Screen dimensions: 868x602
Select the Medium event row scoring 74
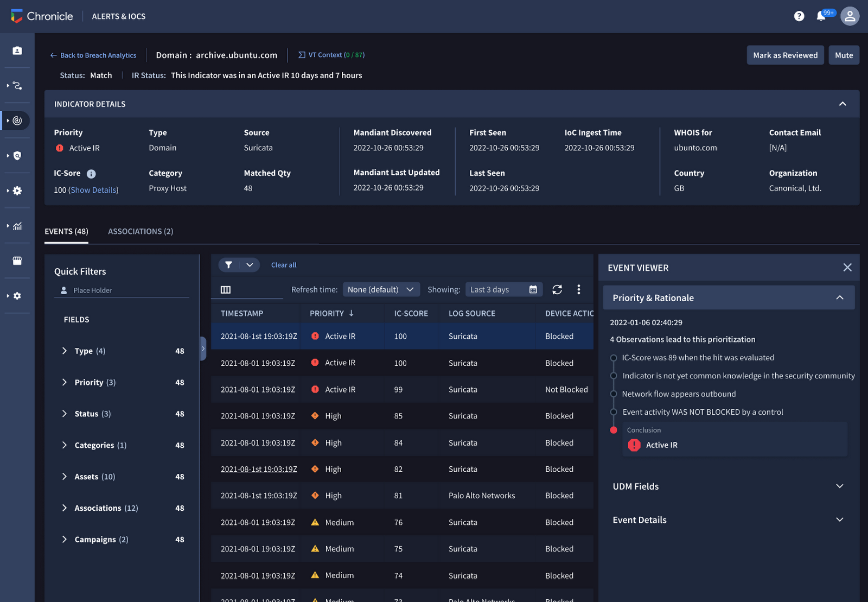click(402, 575)
